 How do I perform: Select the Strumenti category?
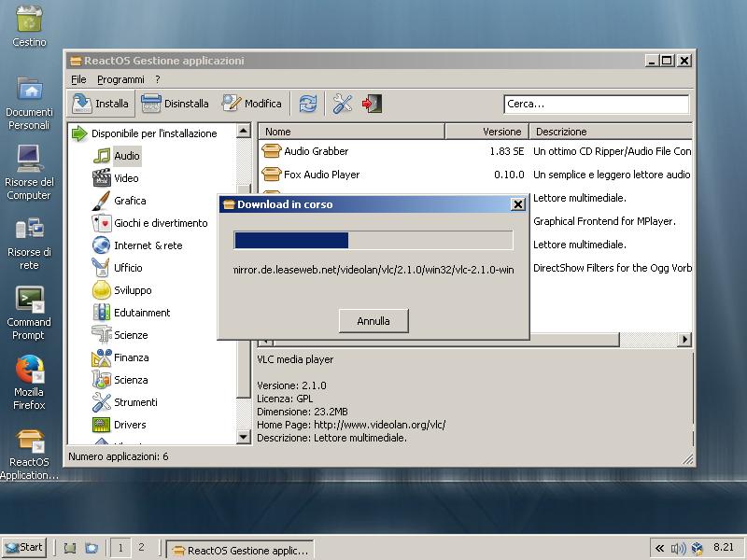click(x=125, y=402)
